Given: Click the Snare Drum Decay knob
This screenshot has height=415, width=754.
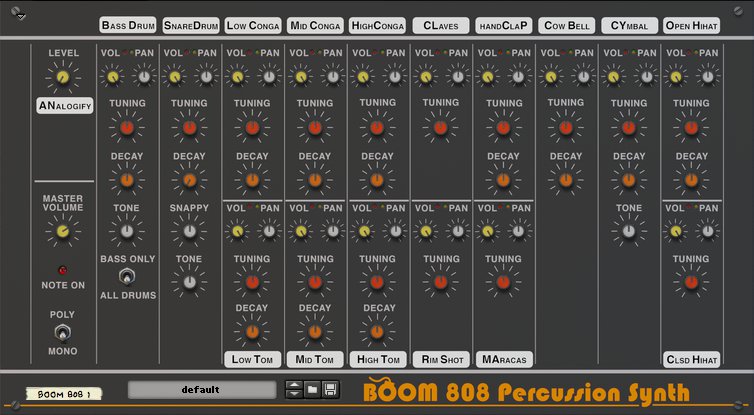Looking at the screenshot, I should pyautogui.click(x=189, y=180).
